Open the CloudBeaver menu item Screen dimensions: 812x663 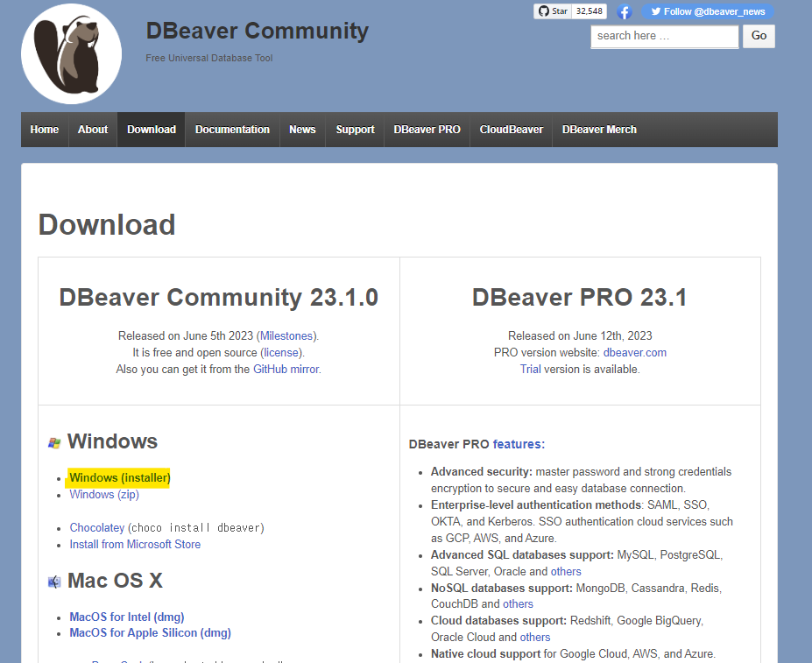(512, 130)
